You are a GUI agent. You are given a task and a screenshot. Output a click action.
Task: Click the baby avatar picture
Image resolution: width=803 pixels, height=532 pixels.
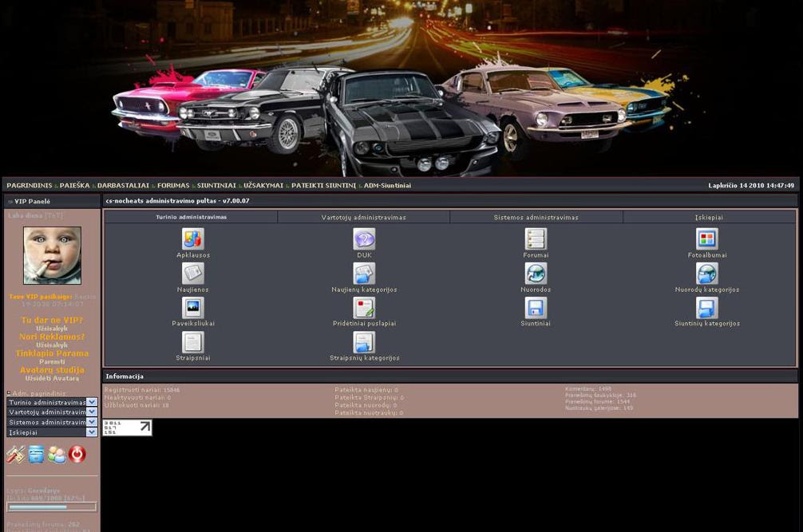pyautogui.click(x=52, y=255)
